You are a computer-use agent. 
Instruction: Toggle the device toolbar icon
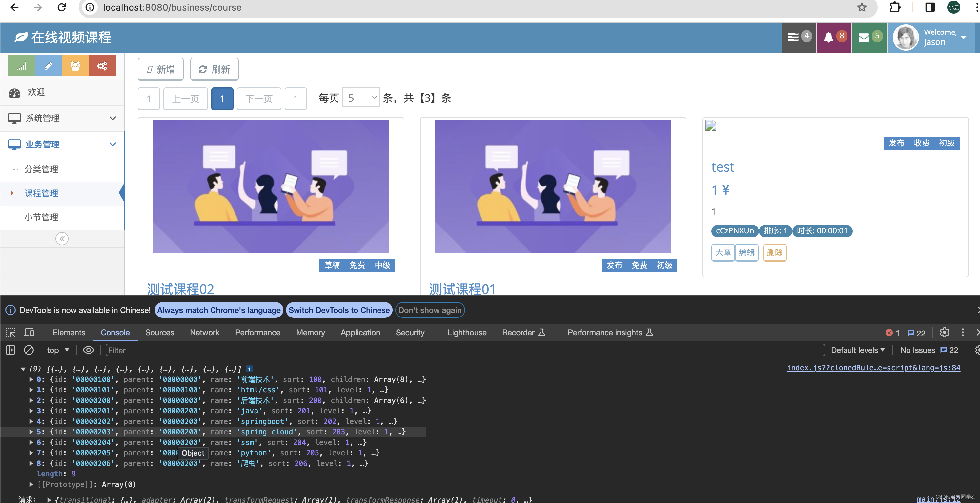(29, 332)
